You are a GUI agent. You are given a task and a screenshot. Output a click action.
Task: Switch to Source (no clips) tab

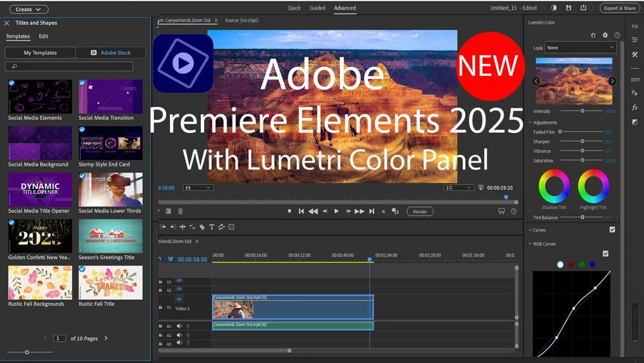point(241,20)
